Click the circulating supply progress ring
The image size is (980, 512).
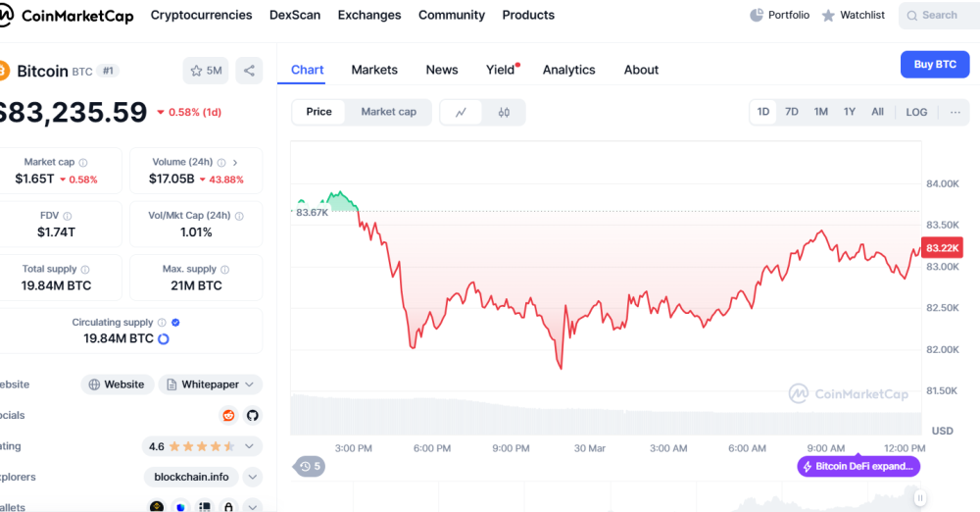[164, 339]
